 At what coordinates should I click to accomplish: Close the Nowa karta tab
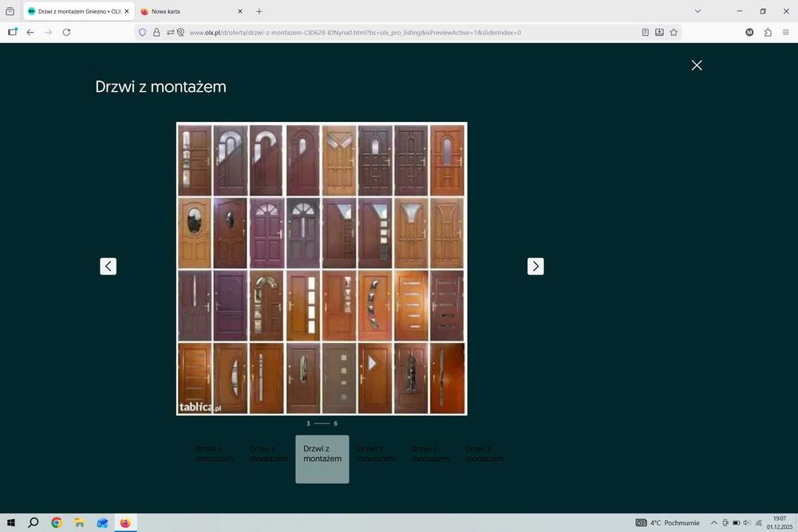239,11
